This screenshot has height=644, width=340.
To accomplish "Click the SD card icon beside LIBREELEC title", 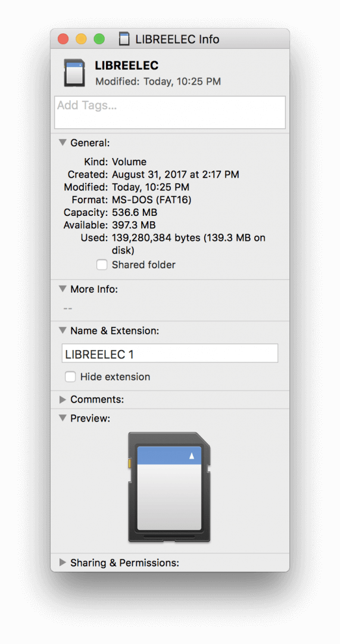I will point(74,73).
